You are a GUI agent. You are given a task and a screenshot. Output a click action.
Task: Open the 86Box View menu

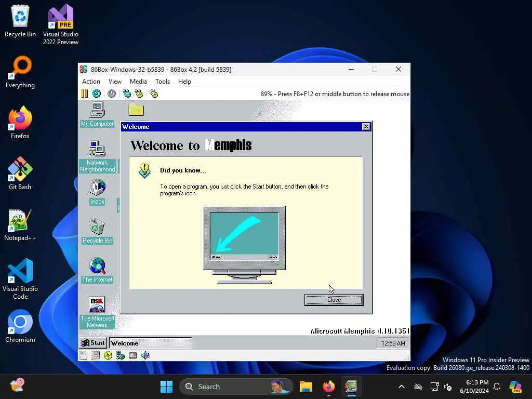point(115,82)
